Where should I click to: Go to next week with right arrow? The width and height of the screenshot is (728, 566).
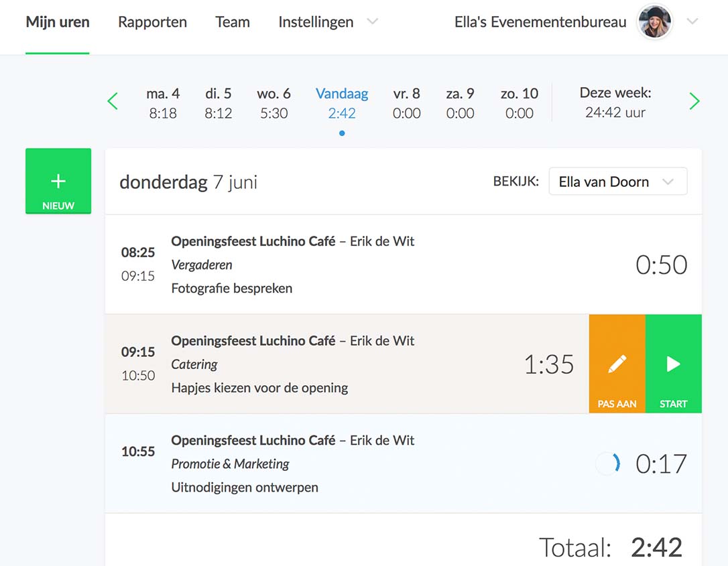tap(694, 102)
